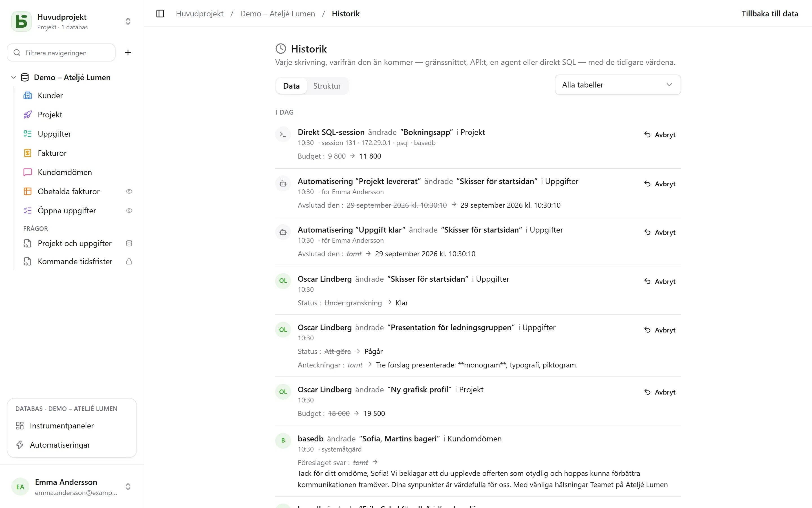This screenshot has height=508, width=812.
Task: Switch to the Struktur tab
Action: [x=327, y=86]
